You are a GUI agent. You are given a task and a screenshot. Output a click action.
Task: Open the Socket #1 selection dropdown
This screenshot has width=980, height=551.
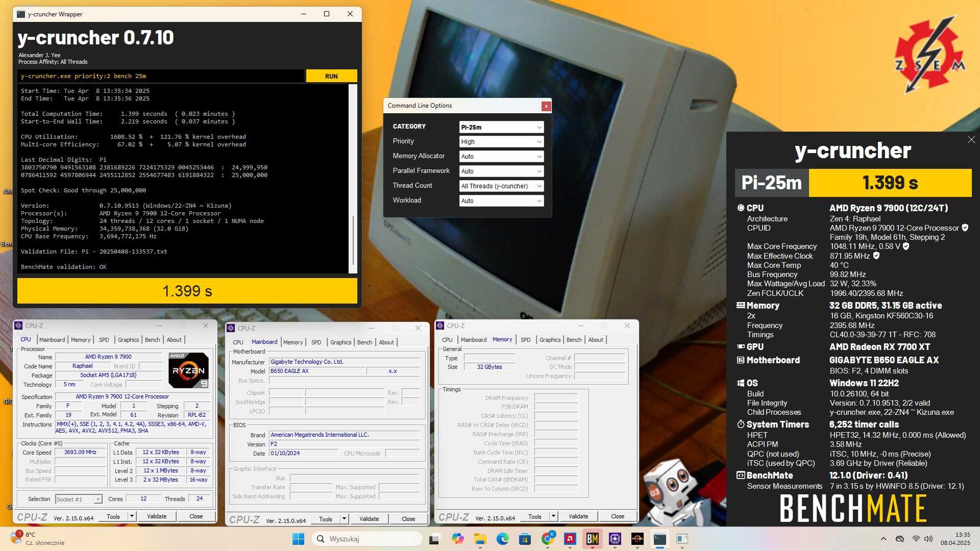pos(79,499)
